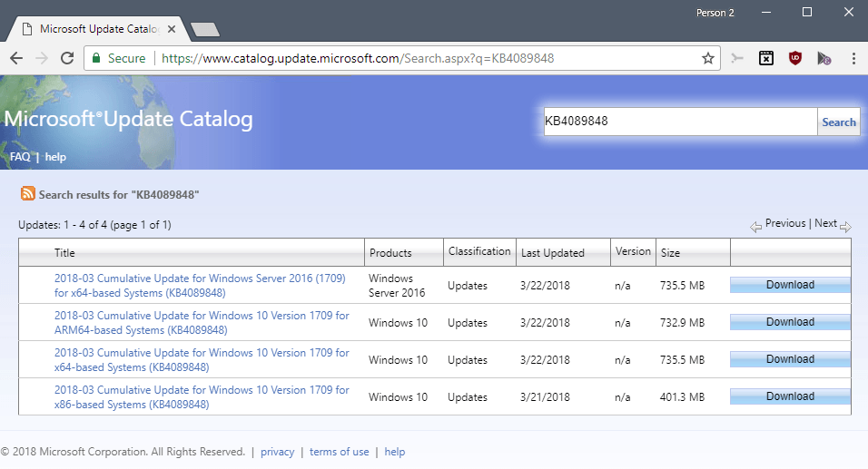Open the RSS feed icon for search results

27,193
